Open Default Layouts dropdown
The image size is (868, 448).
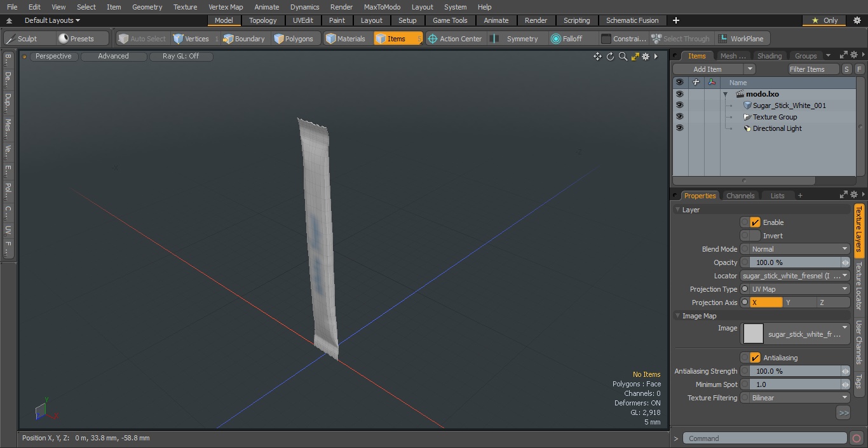click(52, 20)
